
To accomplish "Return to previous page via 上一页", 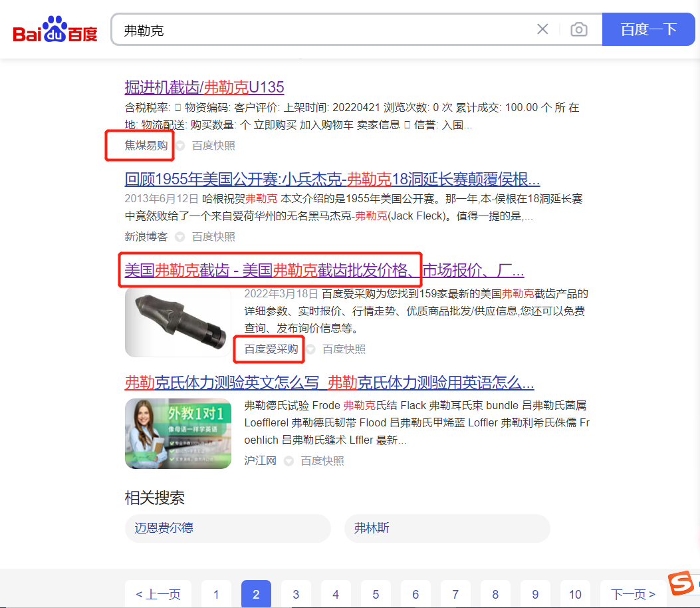I will tap(158, 594).
